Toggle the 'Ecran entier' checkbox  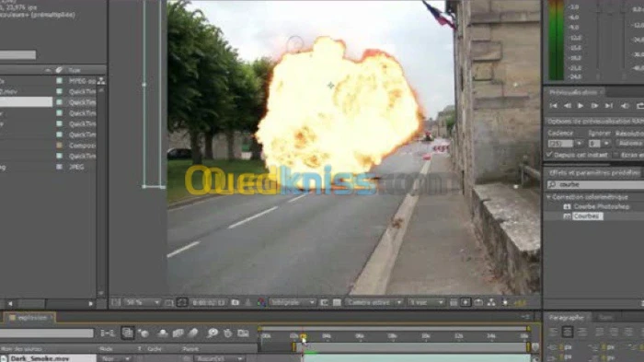point(615,155)
